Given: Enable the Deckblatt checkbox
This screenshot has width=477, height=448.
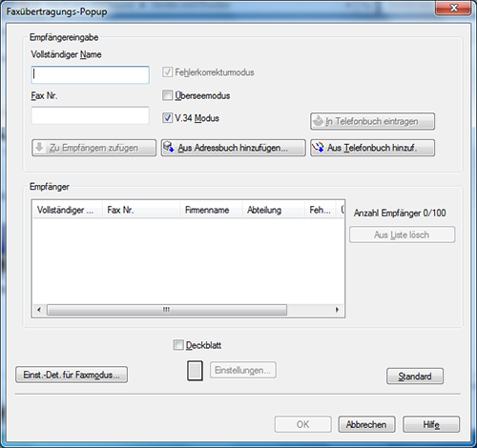Looking at the screenshot, I should pos(178,345).
